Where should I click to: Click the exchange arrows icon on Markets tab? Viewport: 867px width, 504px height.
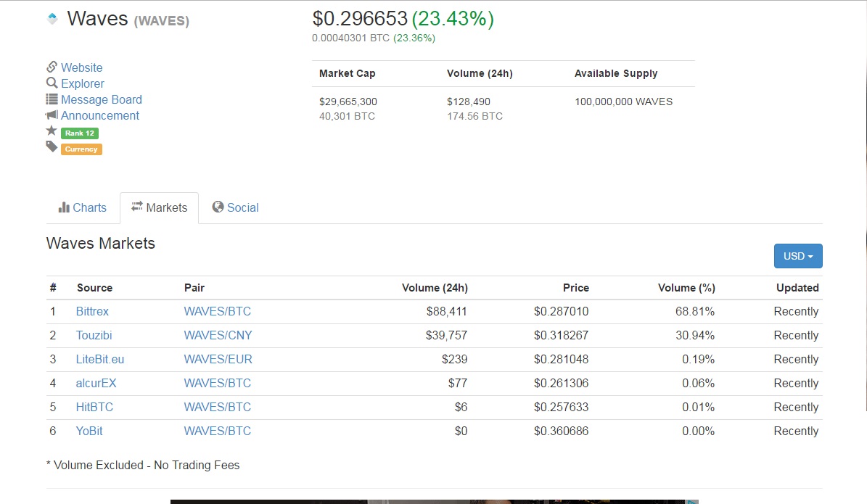136,207
